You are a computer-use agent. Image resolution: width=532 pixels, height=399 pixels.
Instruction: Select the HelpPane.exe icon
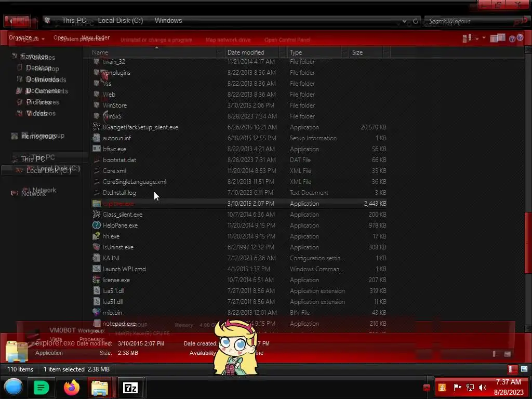pos(96,225)
